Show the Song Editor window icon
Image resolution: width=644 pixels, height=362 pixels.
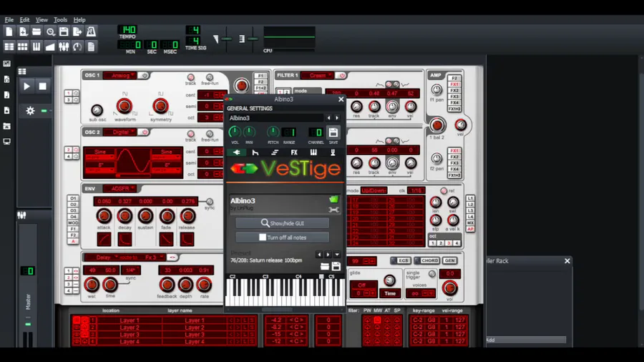tap(9, 47)
